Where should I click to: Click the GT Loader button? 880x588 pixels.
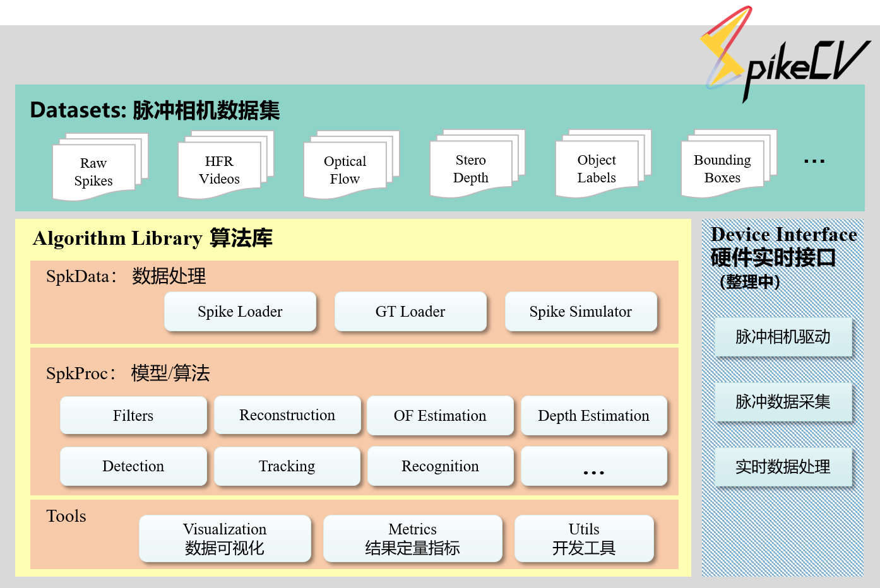(410, 312)
